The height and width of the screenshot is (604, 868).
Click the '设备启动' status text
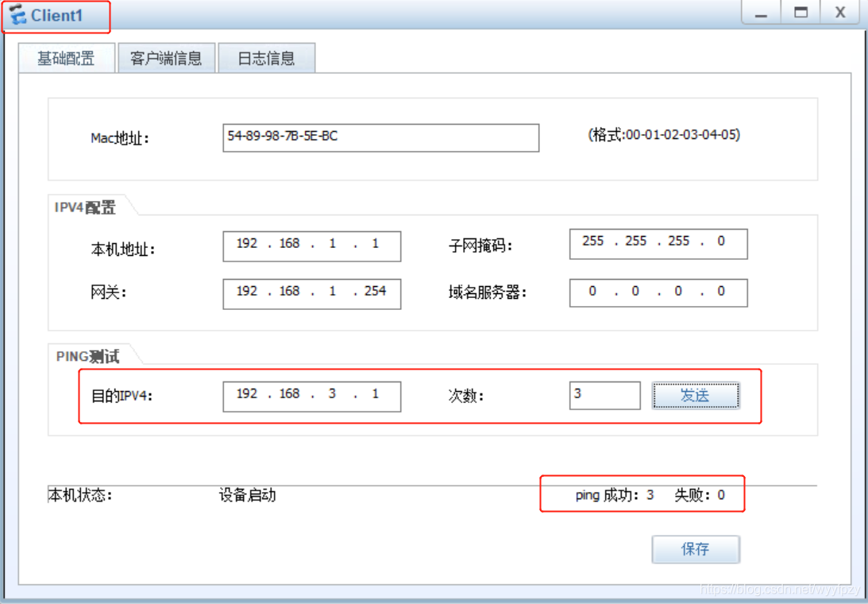coord(247,495)
